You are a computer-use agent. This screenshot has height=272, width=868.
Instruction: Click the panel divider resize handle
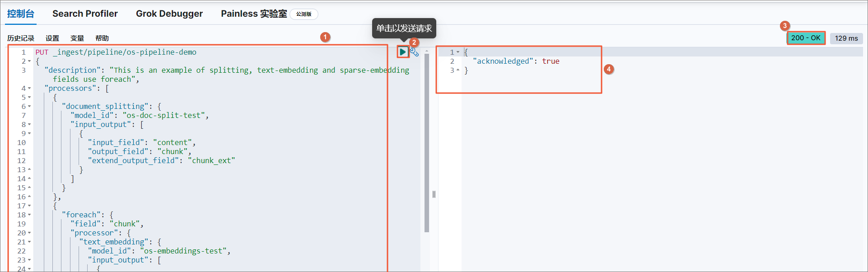tap(434, 194)
